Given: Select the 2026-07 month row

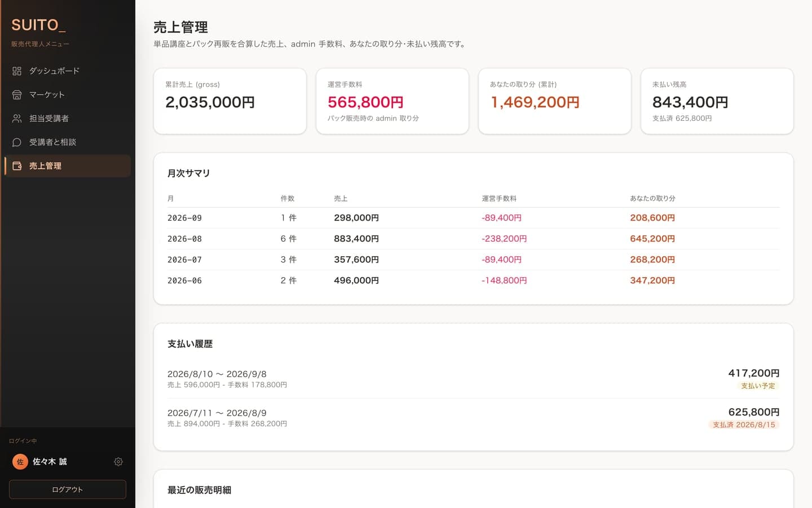Looking at the screenshot, I should (x=474, y=260).
